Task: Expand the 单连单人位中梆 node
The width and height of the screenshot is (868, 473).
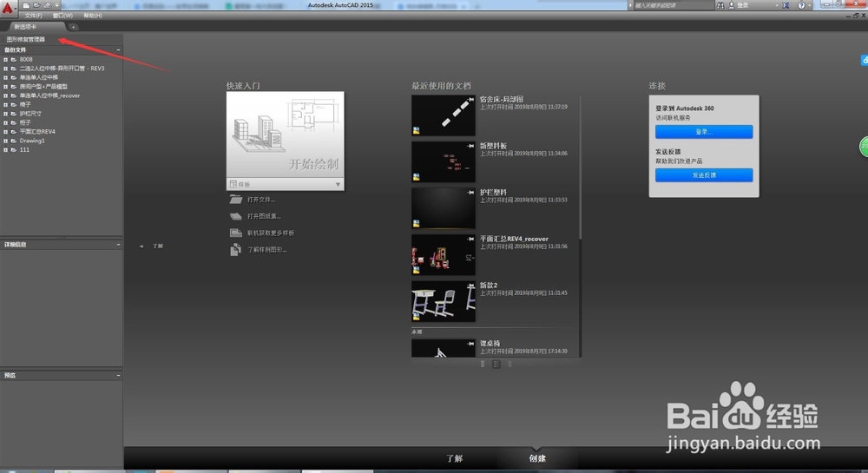Action: pos(5,77)
